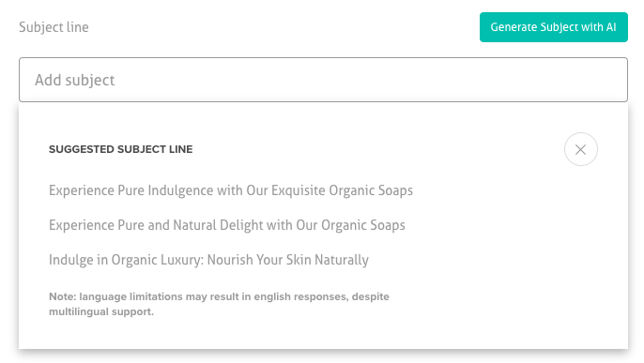This screenshot has width=644, height=363.
Task: Choose the Pure and Natural Delight suggestion
Action: click(227, 225)
